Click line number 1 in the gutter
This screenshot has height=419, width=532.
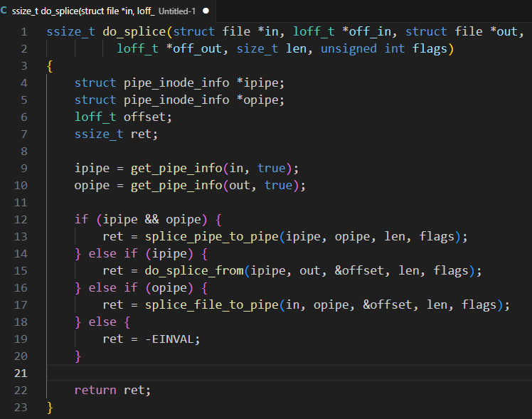23,32
